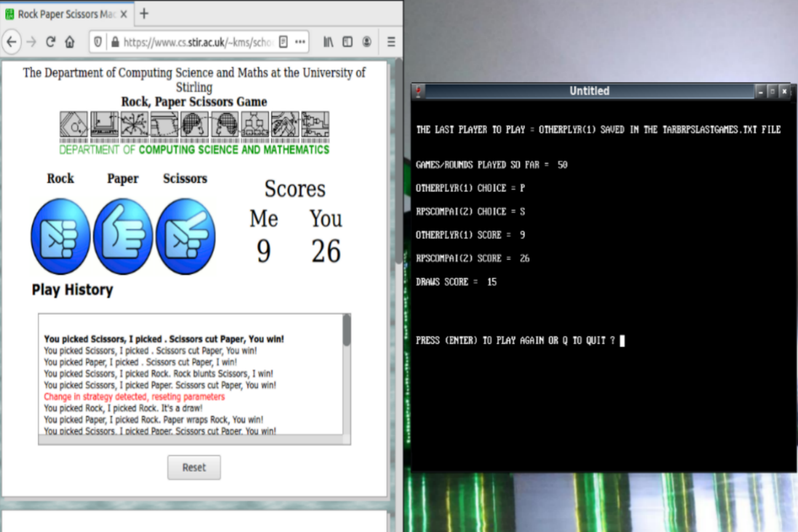Click the "Me" score value 9
The width and height of the screenshot is (798, 532).
(x=264, y=251)
